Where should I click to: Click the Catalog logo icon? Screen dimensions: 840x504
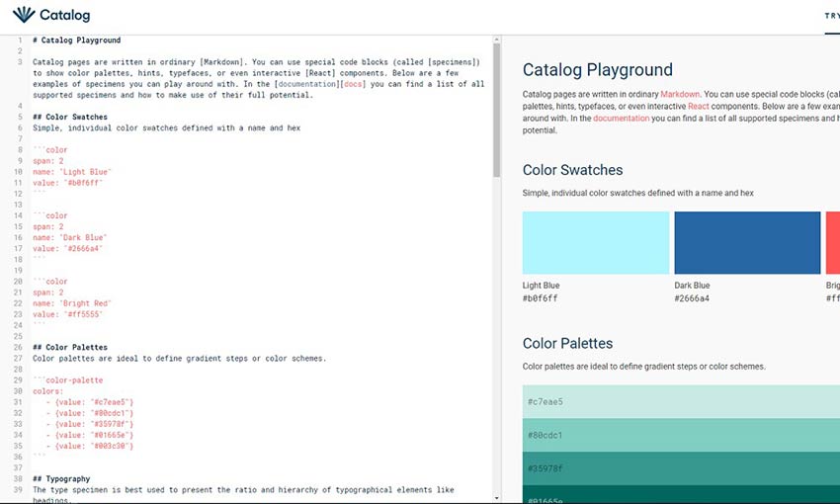(x=24, y=15)
